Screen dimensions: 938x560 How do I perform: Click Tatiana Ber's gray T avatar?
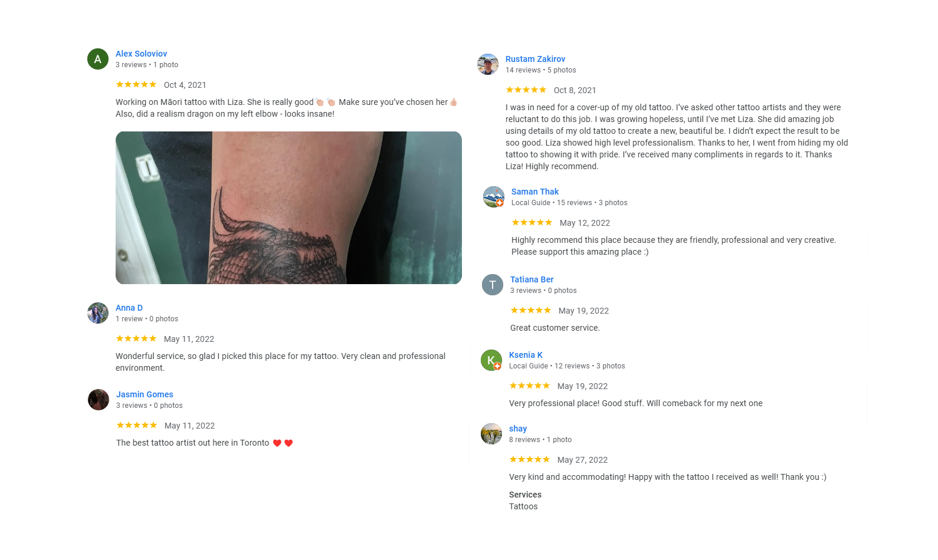point(493,285)
